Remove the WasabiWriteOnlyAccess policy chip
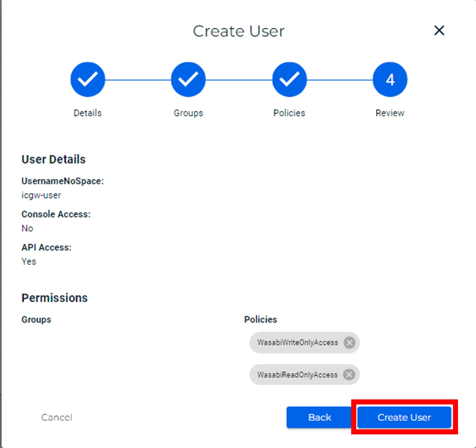The image size is (476, 448). (350, 342)
